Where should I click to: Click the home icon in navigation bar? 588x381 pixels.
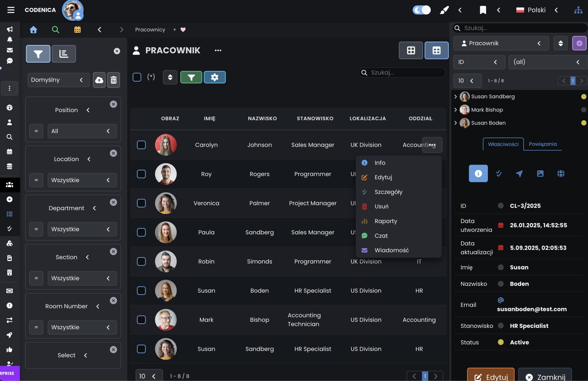33,30
